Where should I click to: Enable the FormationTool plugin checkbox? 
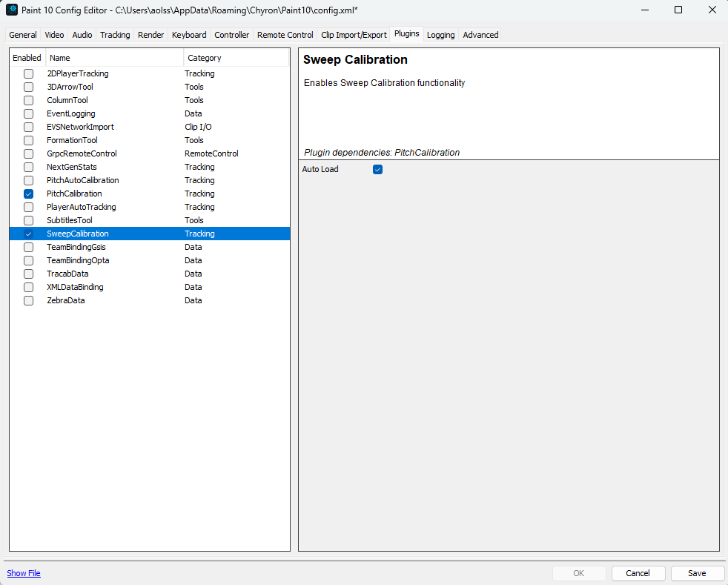tap(28, 140)
